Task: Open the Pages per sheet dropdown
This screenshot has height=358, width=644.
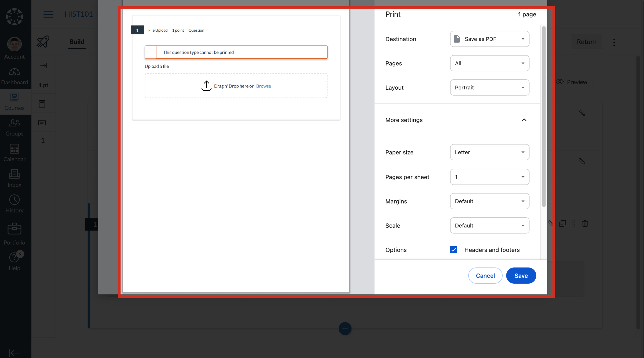Action: [489, 177]
